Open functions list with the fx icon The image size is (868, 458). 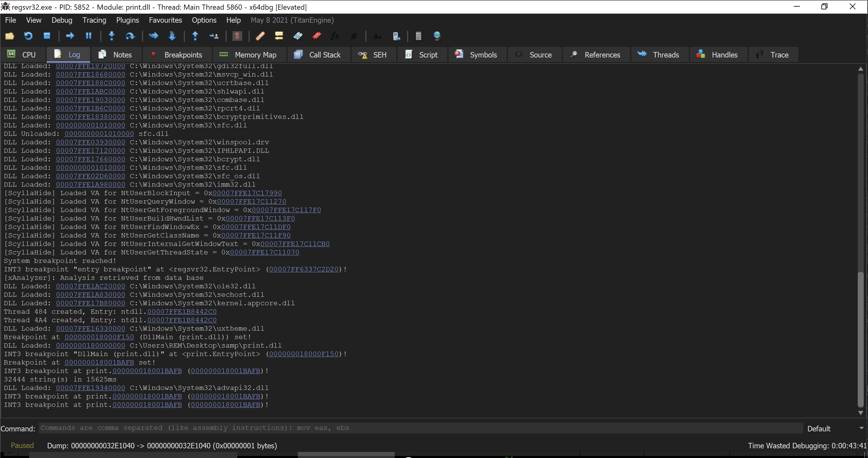point(335,36)
